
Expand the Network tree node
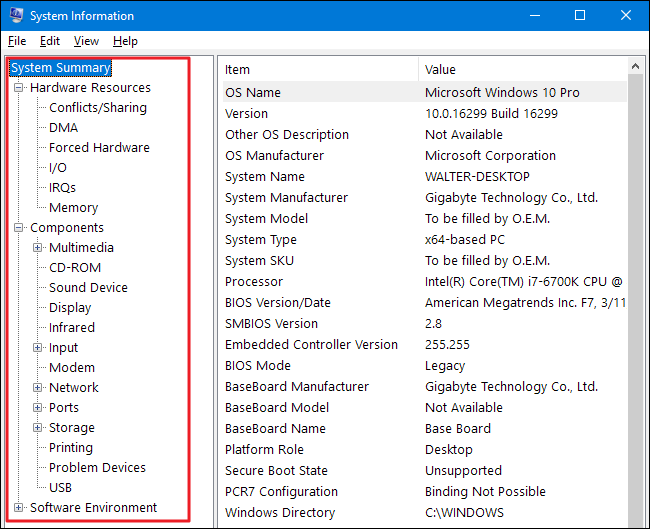pyautogui.click(x=38, y=388)
